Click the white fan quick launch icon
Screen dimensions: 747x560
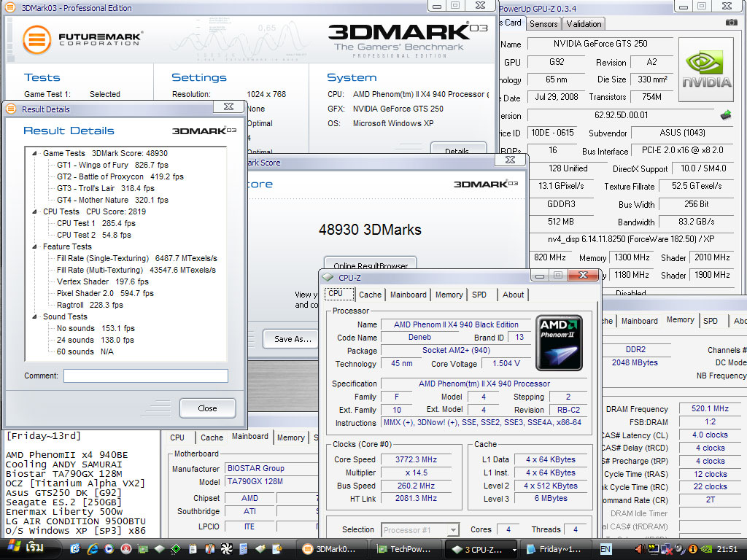[x=226, y=549]
